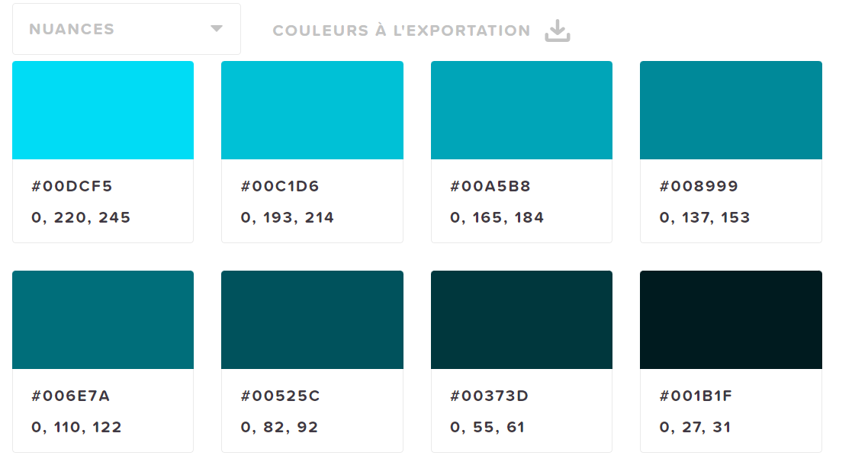
Task: Choose the #008999 color swatch
Action: [731, 110]
